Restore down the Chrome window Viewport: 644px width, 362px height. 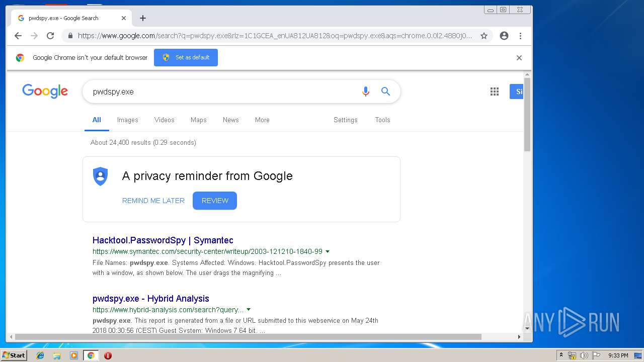503,10
